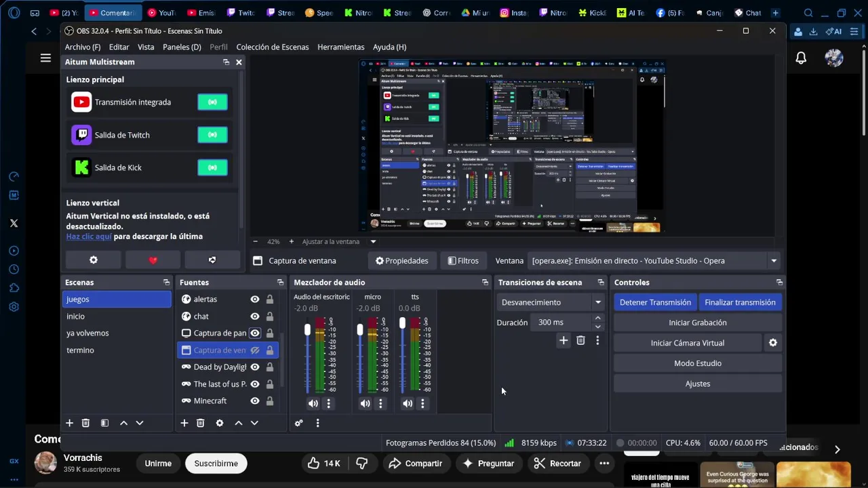The image size is (868, 488).
Task: Adjust tts volume fader
Action: pos(402,324)
